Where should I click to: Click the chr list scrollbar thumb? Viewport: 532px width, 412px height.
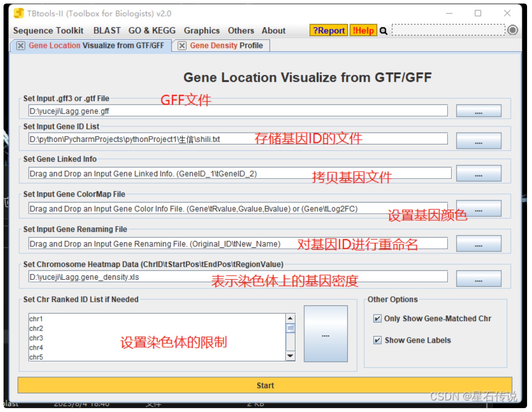click(x=290, y=328)
